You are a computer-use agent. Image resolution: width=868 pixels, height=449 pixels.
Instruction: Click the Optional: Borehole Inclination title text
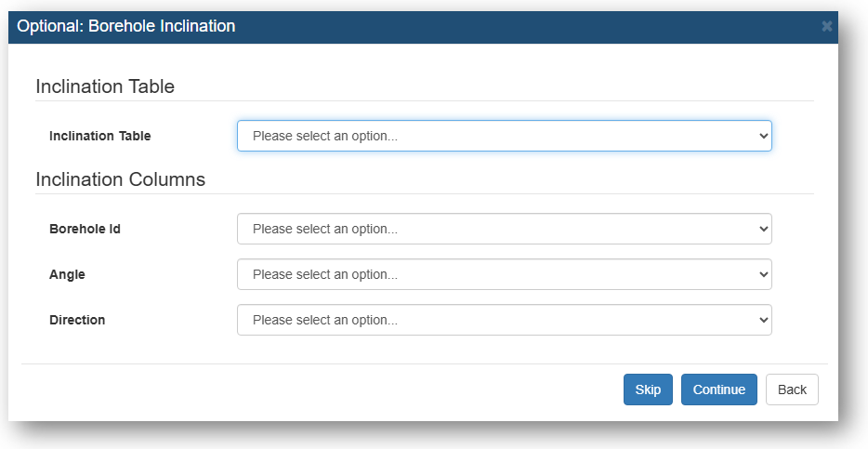[126, 26]
